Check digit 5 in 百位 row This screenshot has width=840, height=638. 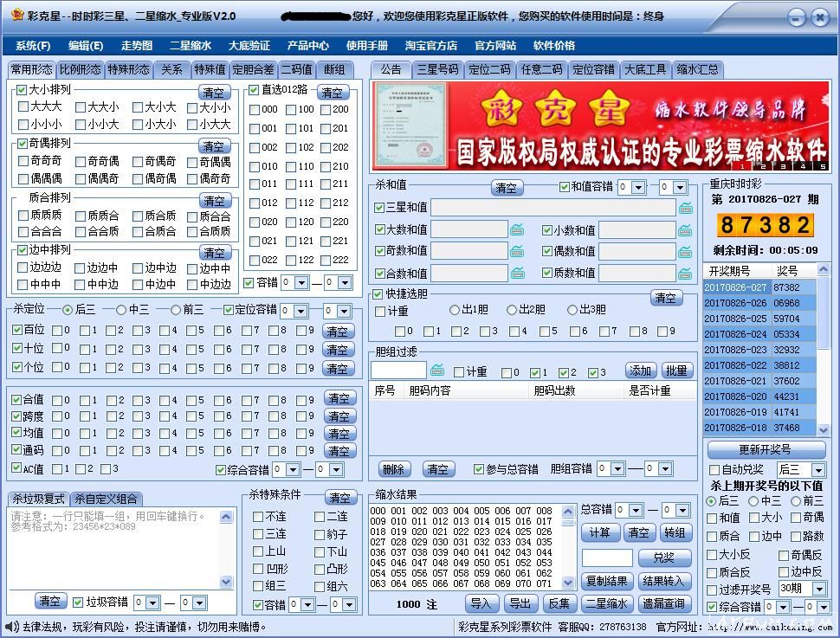193,330
